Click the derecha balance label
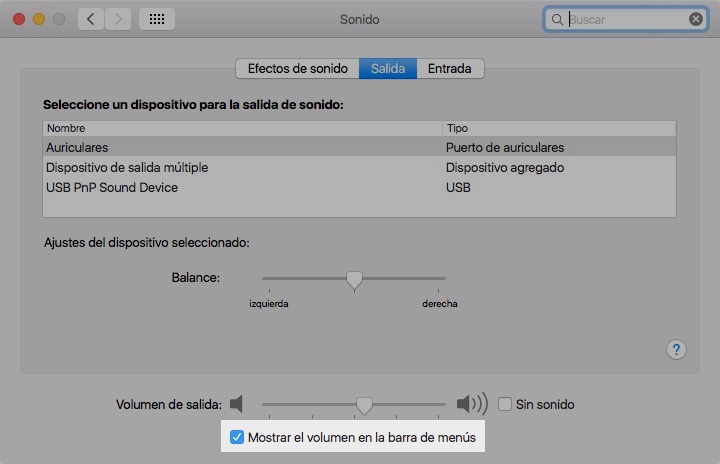This screenshot has width=720, height=464. (x=439, y=304)
